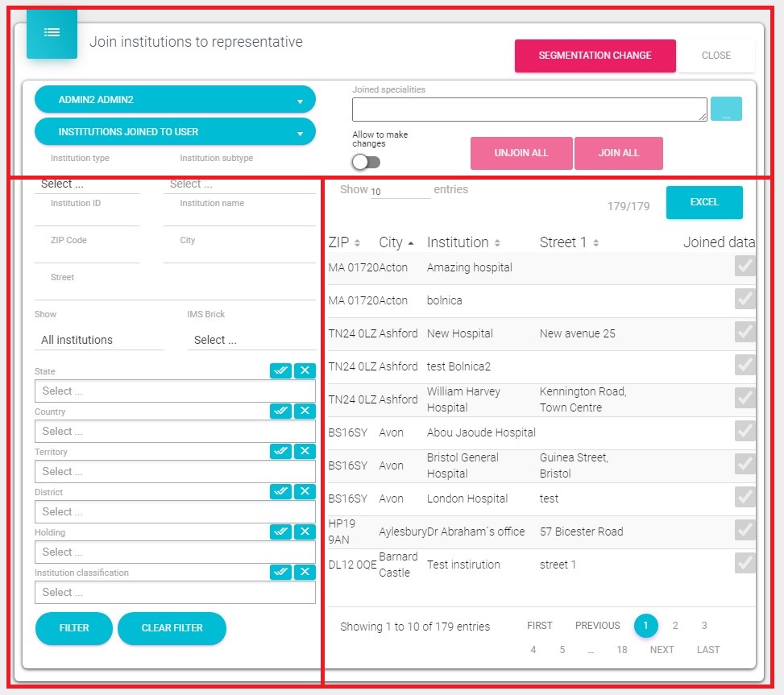Clear the Institution classification filter
The width and height of the screenshot is (784, 695).
coord(305,572)
